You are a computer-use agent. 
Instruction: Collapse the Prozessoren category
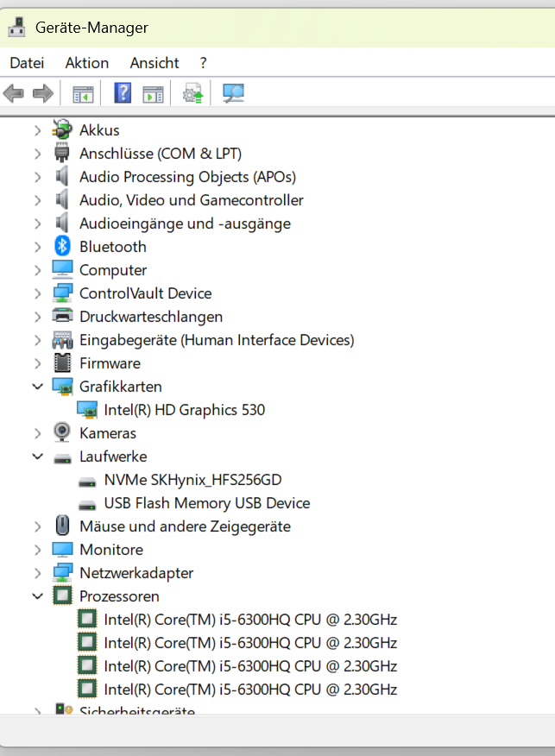click(38, 596)
